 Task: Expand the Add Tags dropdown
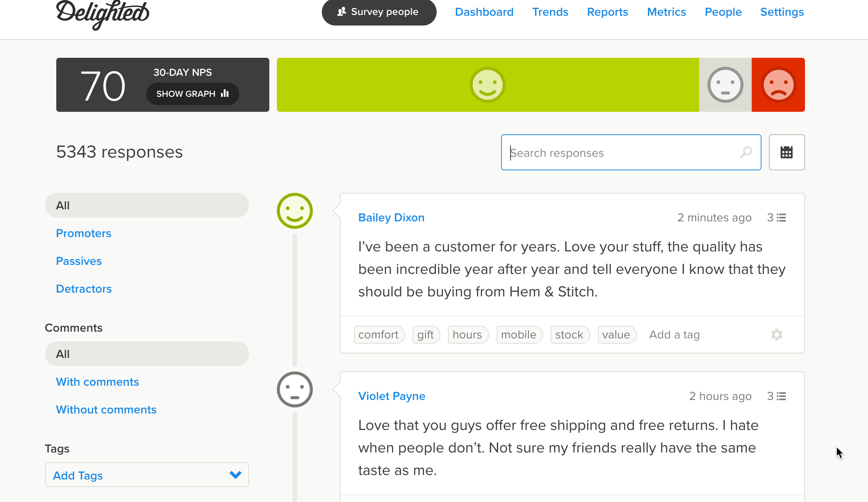point(146,475)
